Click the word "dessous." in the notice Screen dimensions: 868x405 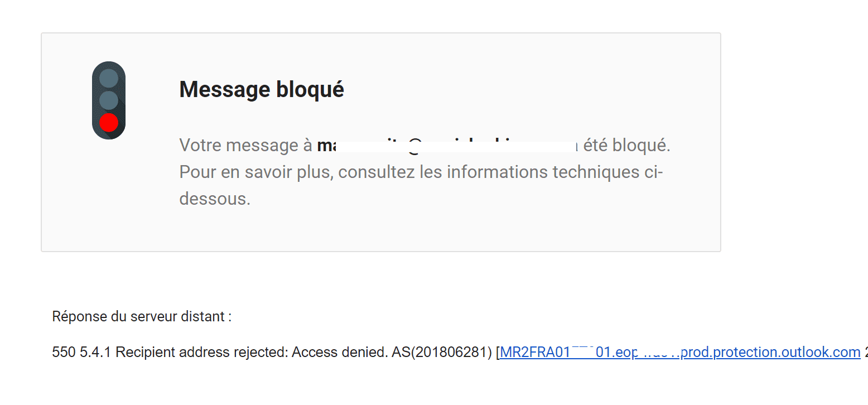point(215,199)
